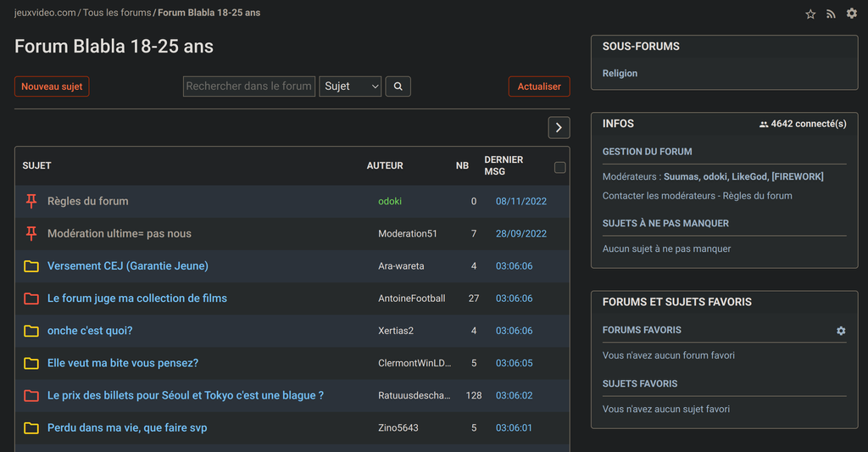
Task: Go to next page with chevron arrow
Action: click(x=559, y=127)
